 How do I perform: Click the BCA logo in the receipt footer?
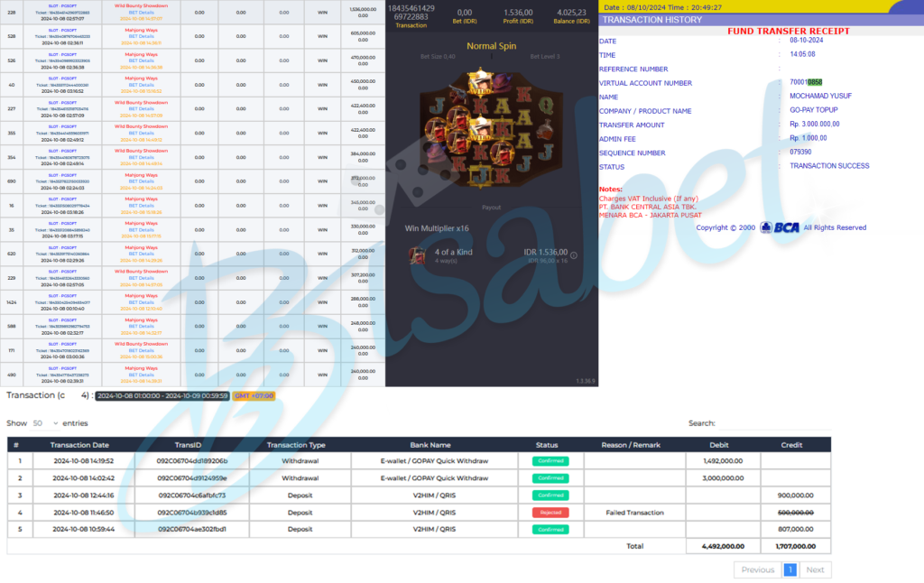point(781,227)
